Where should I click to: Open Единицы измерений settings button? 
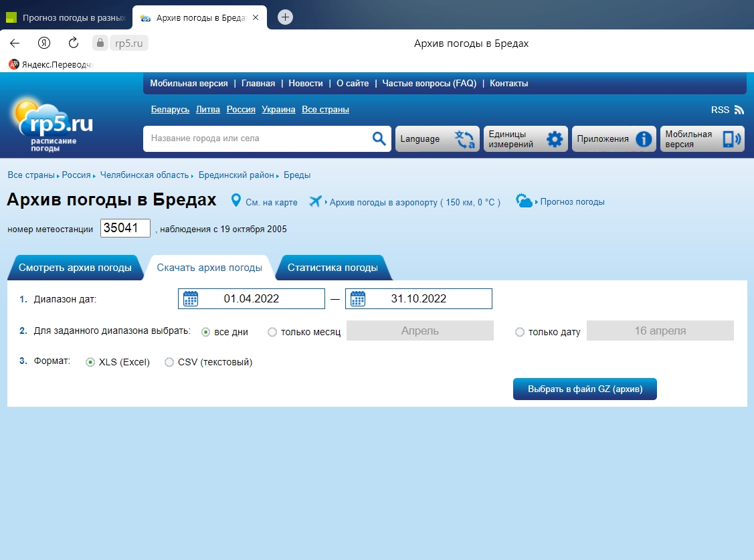(x=526, y=139)
